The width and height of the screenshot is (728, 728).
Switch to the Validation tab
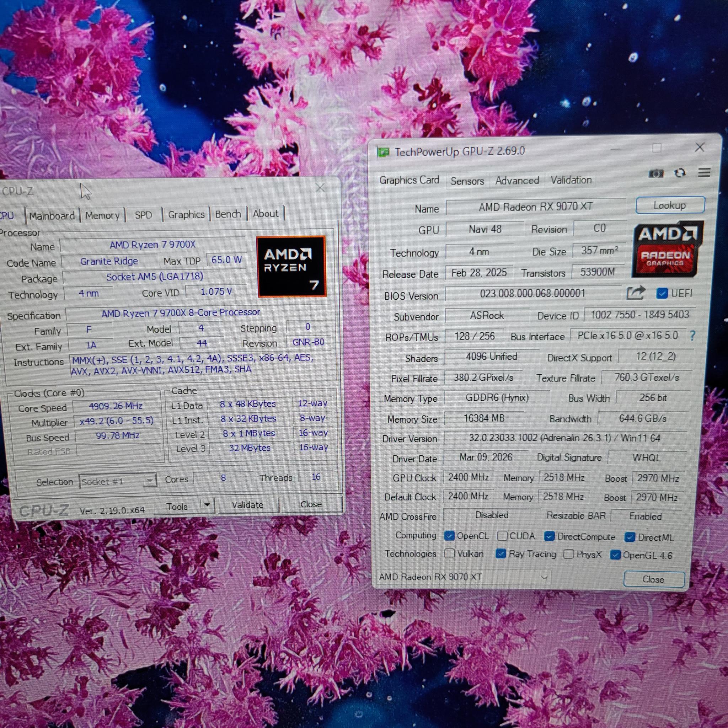(x=571, y=180)
